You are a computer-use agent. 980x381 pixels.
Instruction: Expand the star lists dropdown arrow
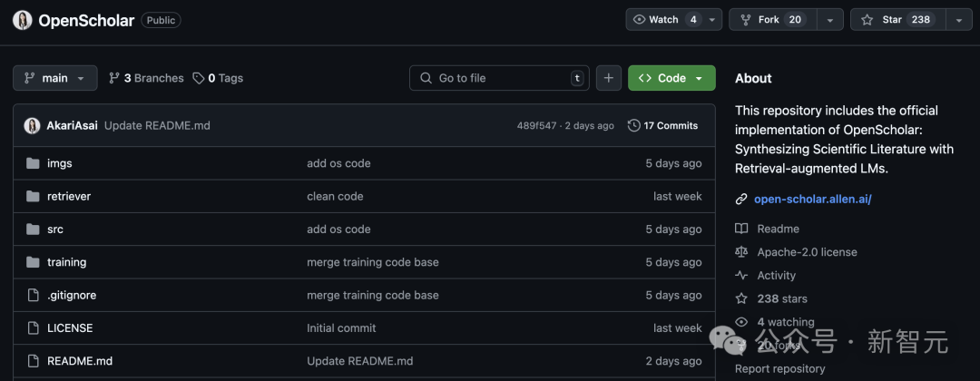coord(959,19)
